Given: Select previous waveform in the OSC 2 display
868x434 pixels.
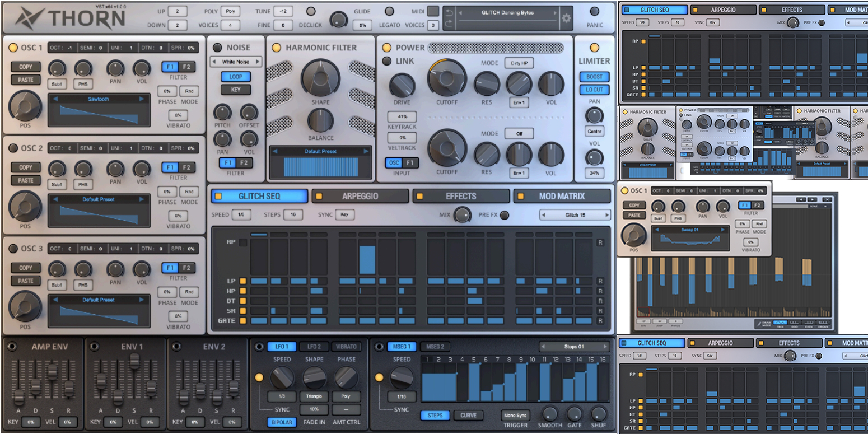Looking at the screenshot, I should (55, 199).
